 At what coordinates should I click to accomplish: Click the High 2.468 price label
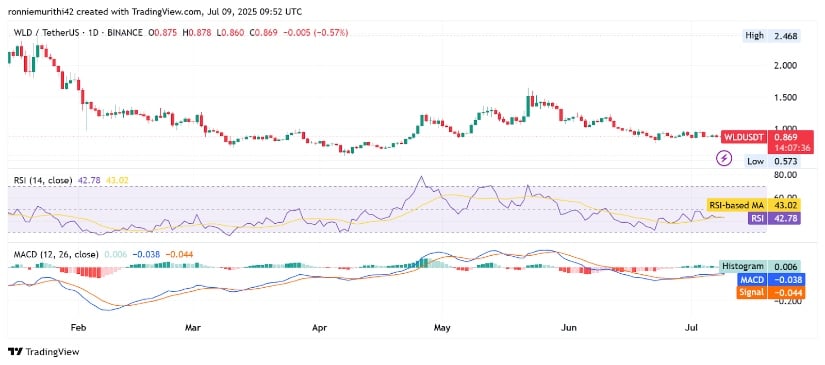772,36
